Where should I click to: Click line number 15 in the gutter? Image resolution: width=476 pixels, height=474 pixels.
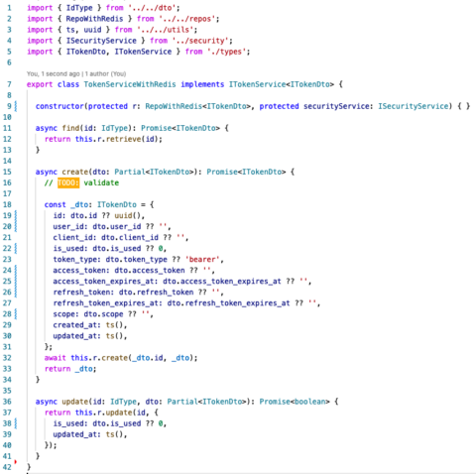[7, 172]
